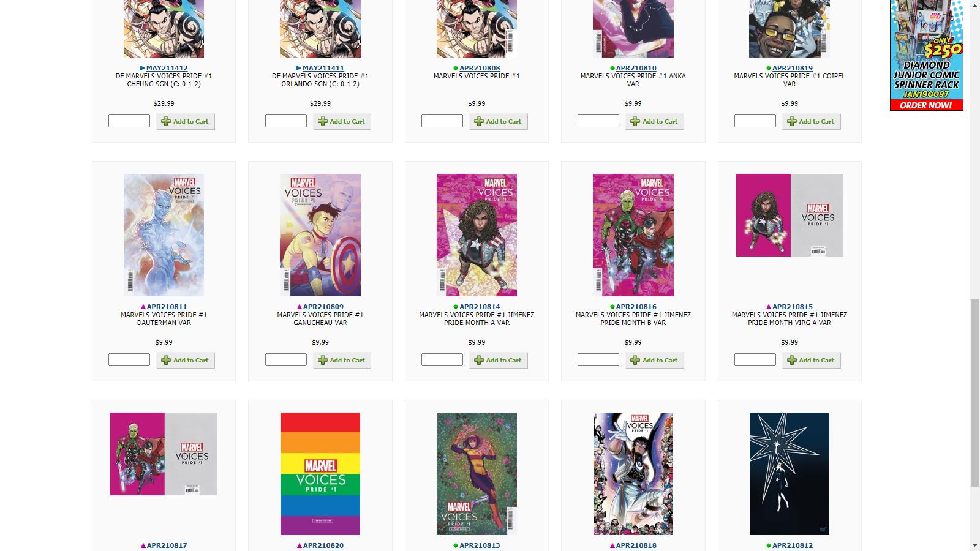Click the purple triangle icon beside APR210820

point(300,545)
